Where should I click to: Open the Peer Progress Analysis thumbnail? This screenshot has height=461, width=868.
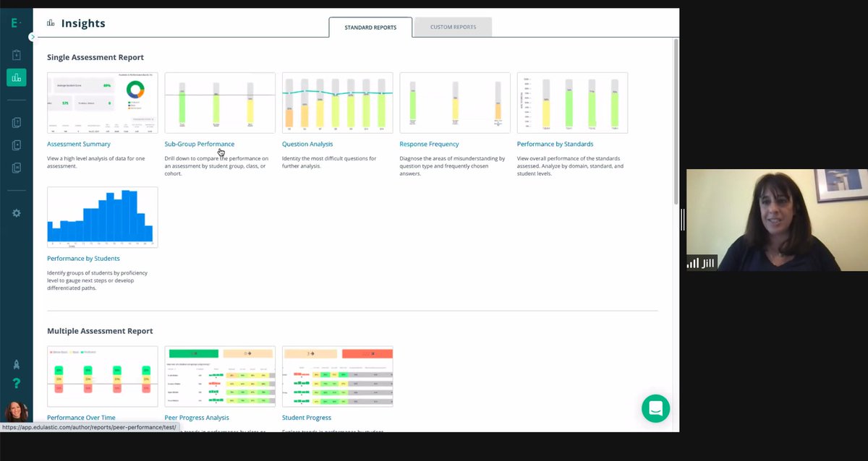(x=220, y=376)
